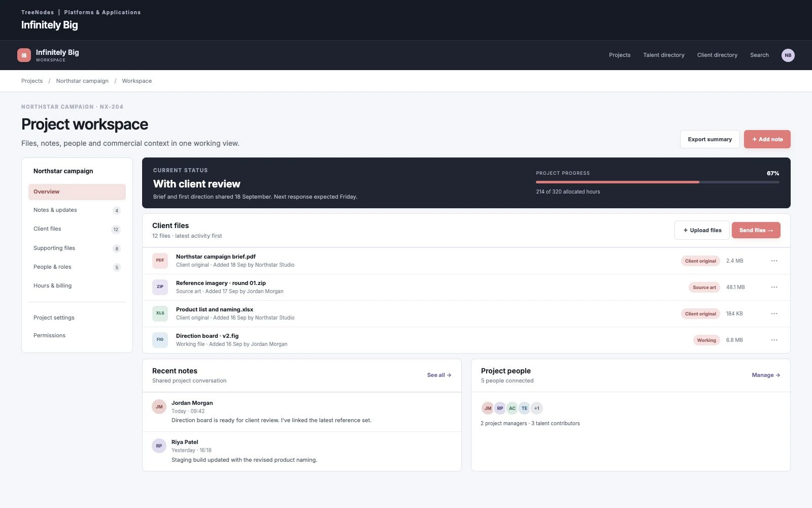Open Talent directory in top navigation

[664, 55]
